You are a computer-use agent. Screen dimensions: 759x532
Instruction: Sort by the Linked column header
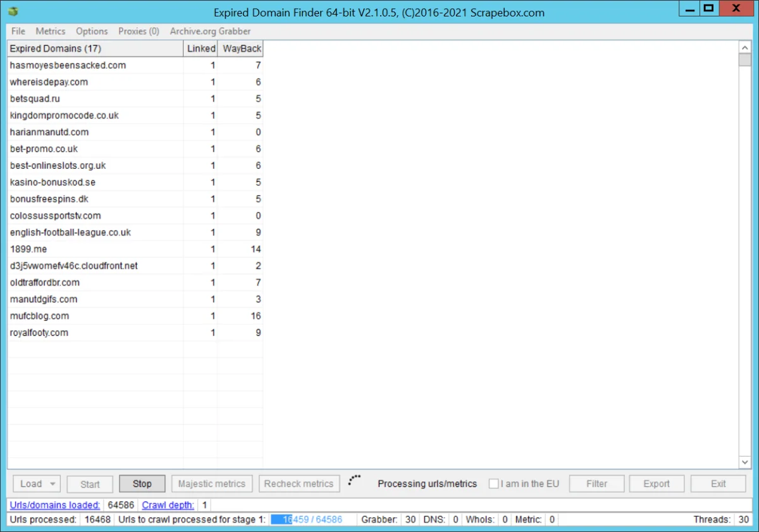click(x=201, y=49)
